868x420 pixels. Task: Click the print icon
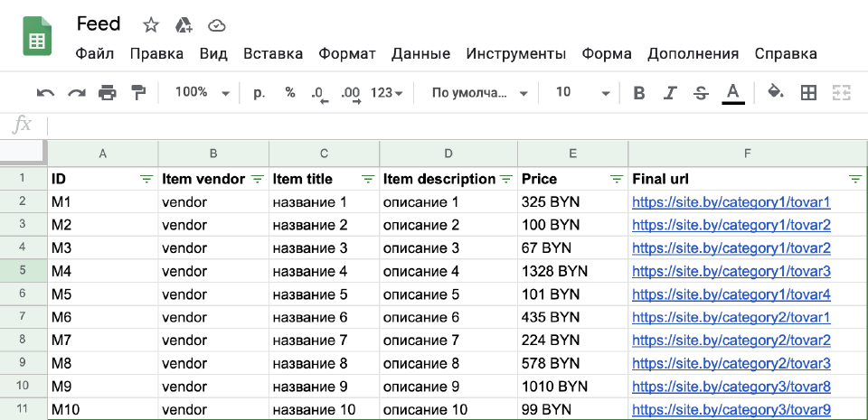108,93
